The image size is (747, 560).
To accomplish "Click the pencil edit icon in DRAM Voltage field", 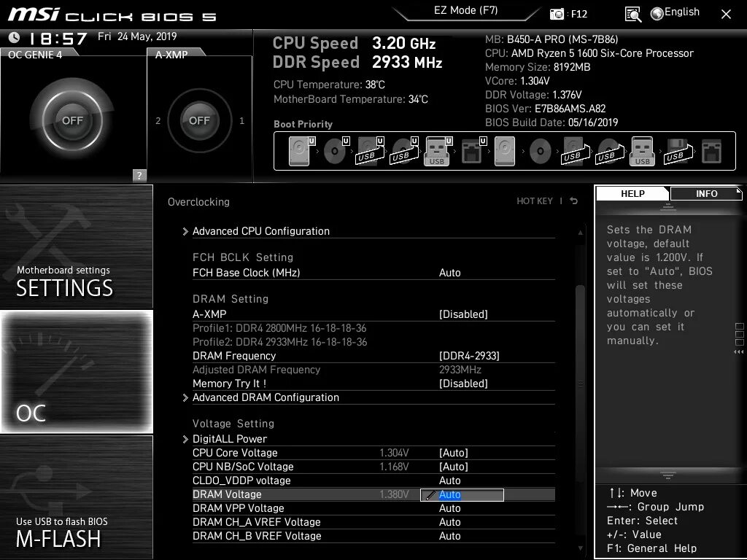I will (x=430, y=495).
